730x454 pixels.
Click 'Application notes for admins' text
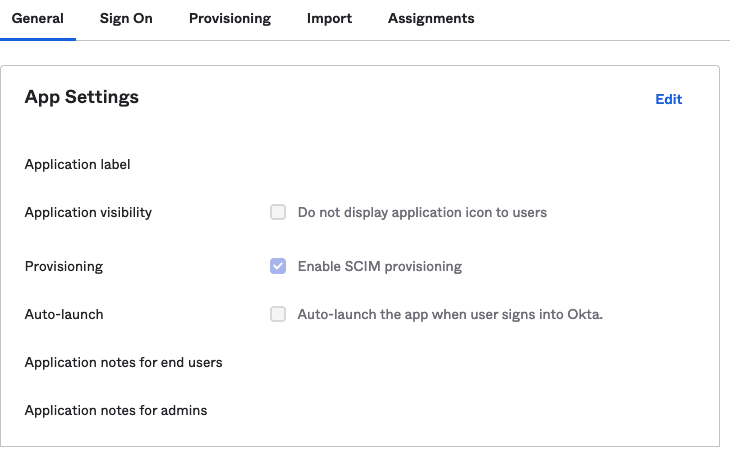(x=116, y=410)
